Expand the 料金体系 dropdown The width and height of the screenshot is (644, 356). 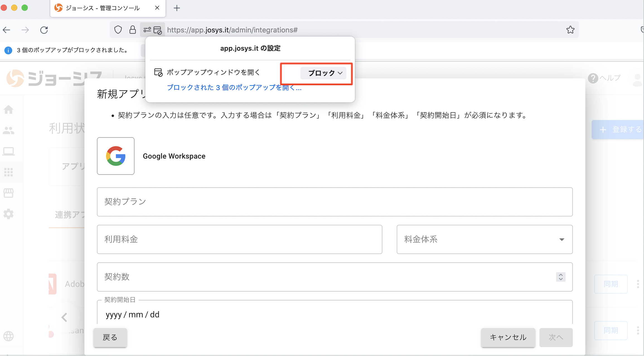485,240
